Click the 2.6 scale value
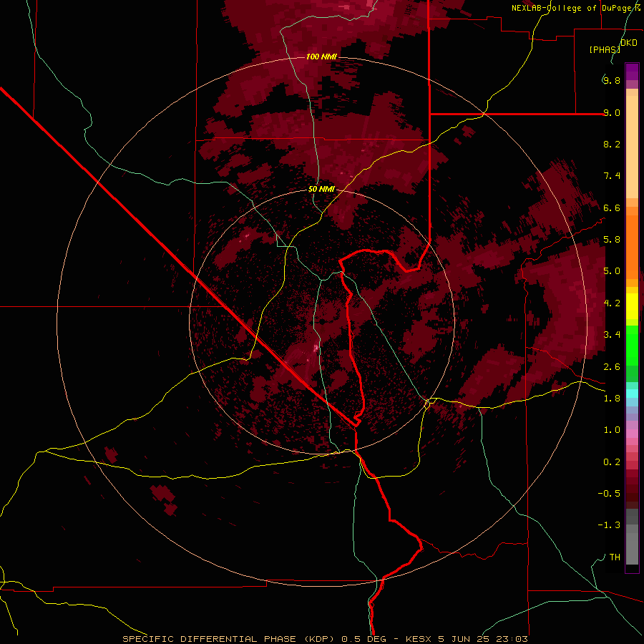 [x=612, y=367]
